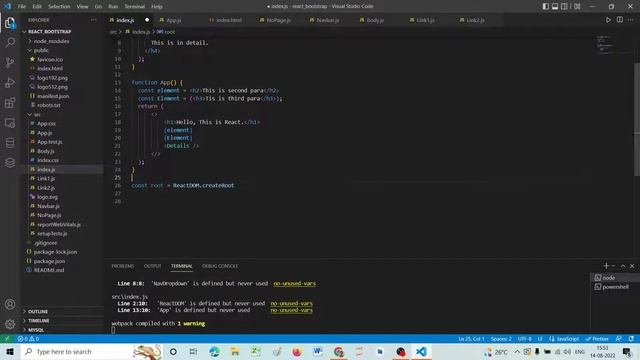
Task: Open the Link2.js editor tab
Action: tap(475, 20)
